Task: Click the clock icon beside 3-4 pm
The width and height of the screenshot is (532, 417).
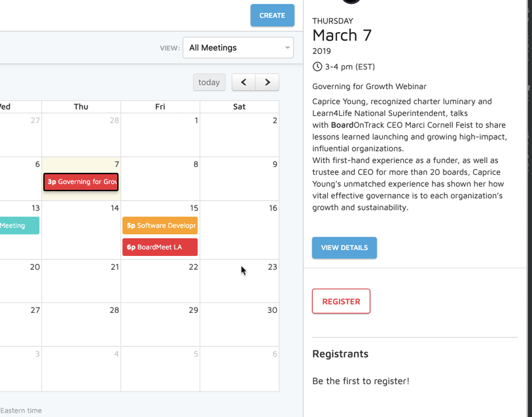Action: click(x=317, y=67)
